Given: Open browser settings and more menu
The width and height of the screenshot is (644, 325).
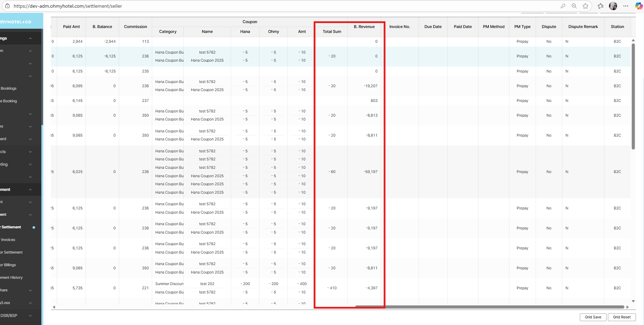Looking at the screenshot, I should pos(626,6).
